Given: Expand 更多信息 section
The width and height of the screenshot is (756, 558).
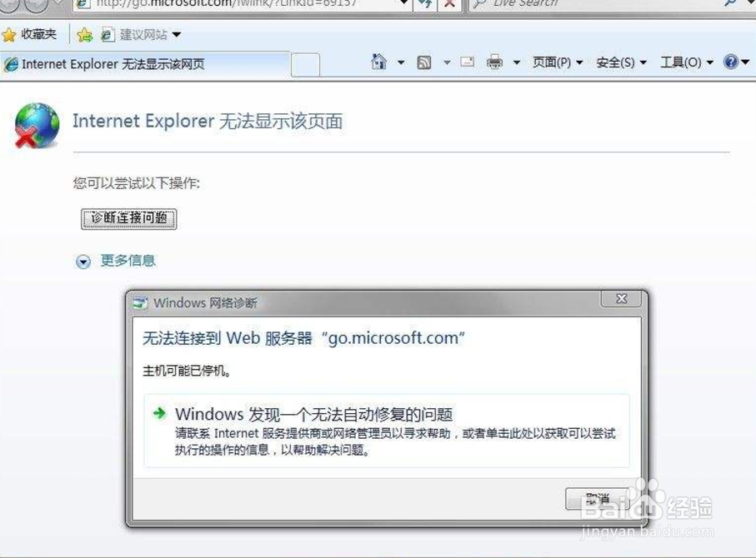Looking at the screenshot, I should coord(116,261).
